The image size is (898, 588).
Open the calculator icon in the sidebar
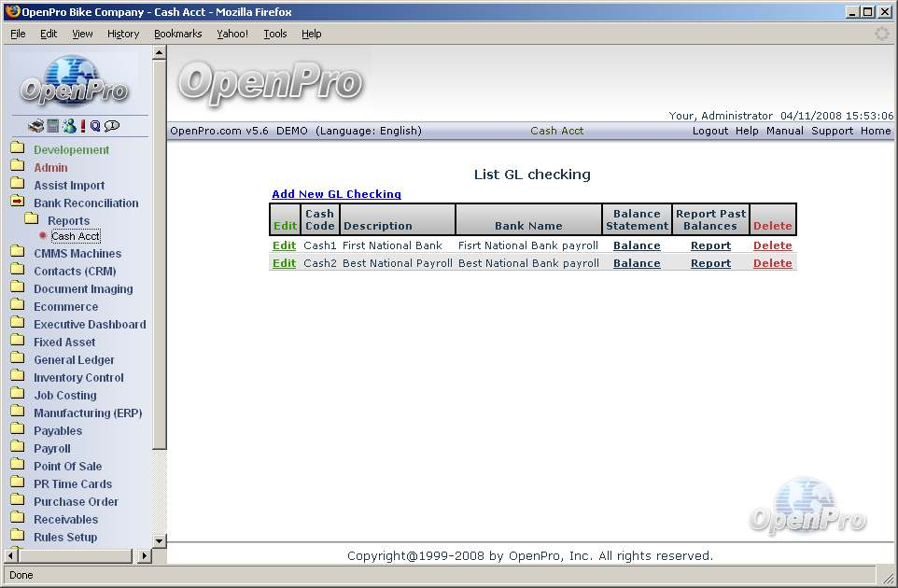53,126
